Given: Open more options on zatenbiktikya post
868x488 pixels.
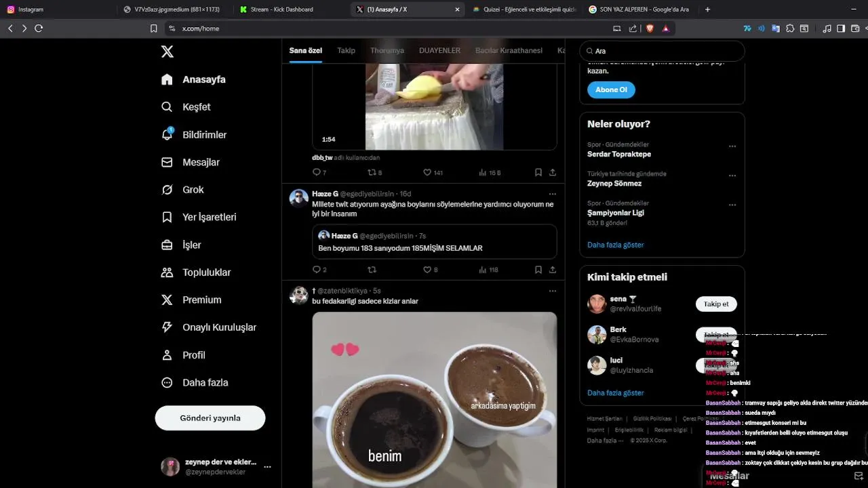Looking at the screenshot, I should pyautogui.click(x=553, y=291).
